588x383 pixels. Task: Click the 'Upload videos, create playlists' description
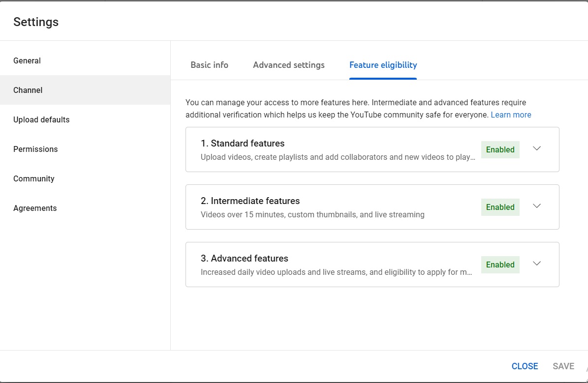click(338, 157)
